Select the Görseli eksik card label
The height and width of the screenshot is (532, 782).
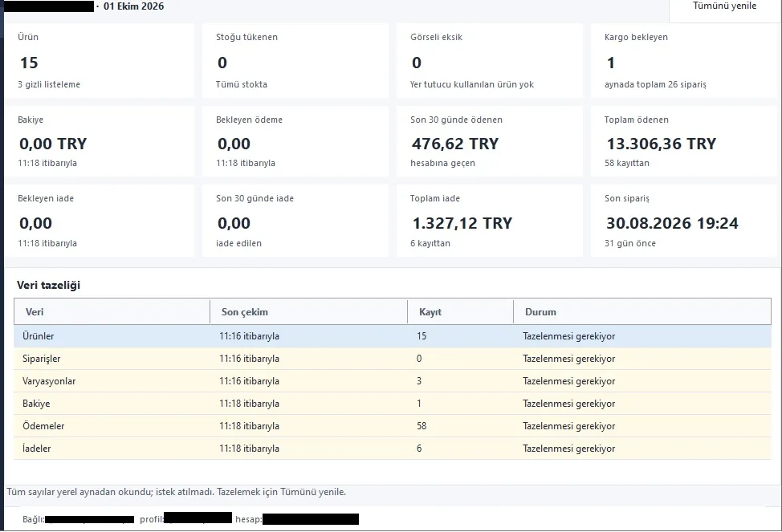(x=437, y=37)
